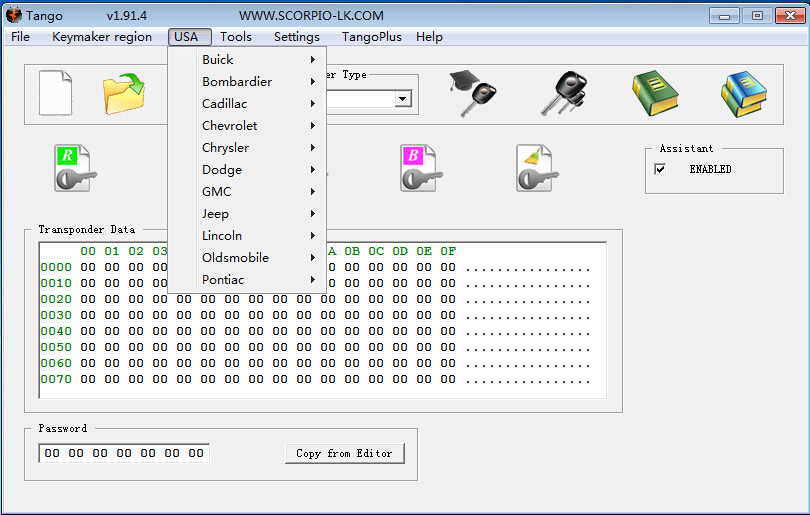Open the Tools menu
The image size is (810, 515).
[x=236, y=37]
